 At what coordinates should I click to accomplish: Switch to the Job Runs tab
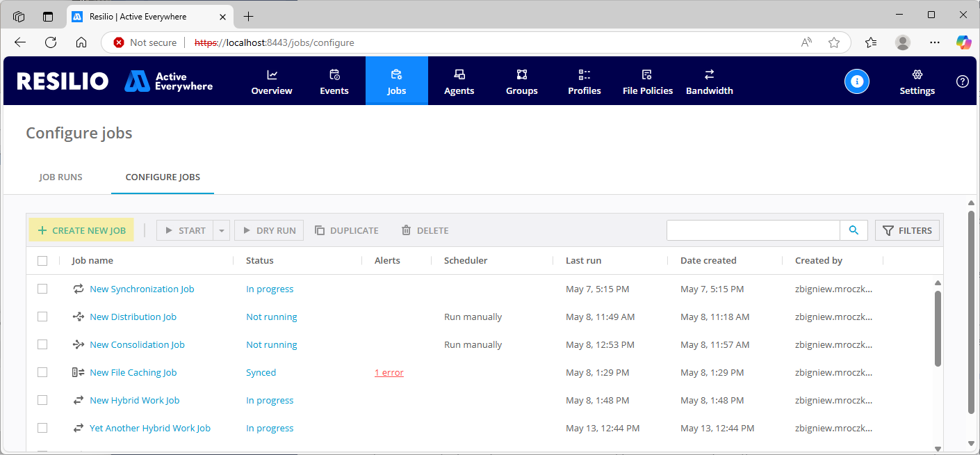tap(60, 177)
